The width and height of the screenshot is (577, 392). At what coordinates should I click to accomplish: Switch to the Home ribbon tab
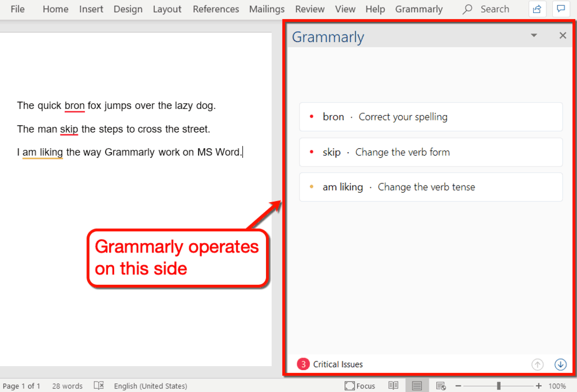click(55, 9)
